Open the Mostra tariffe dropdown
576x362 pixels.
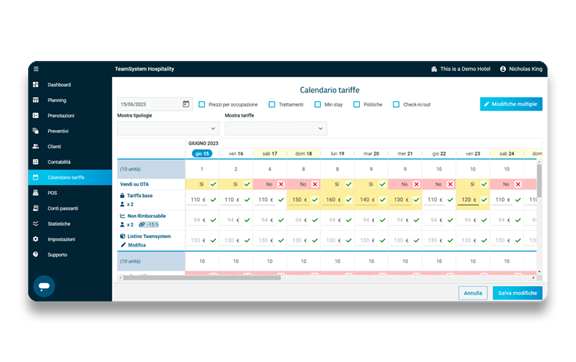(x=276, y=129)
